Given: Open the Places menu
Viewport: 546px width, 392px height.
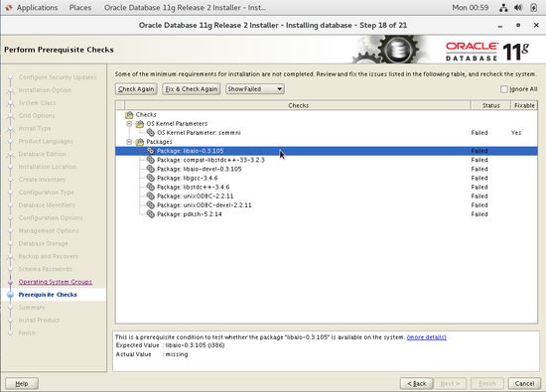Looking at the screenshot, I should [80, 8].
